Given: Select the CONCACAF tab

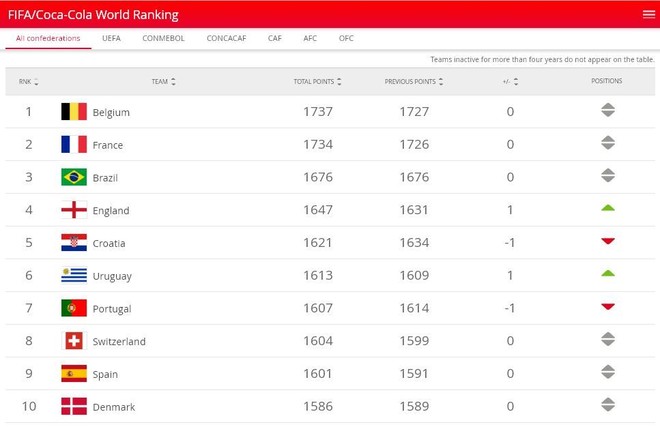Looking at the screenshot, I should [226, 38].
